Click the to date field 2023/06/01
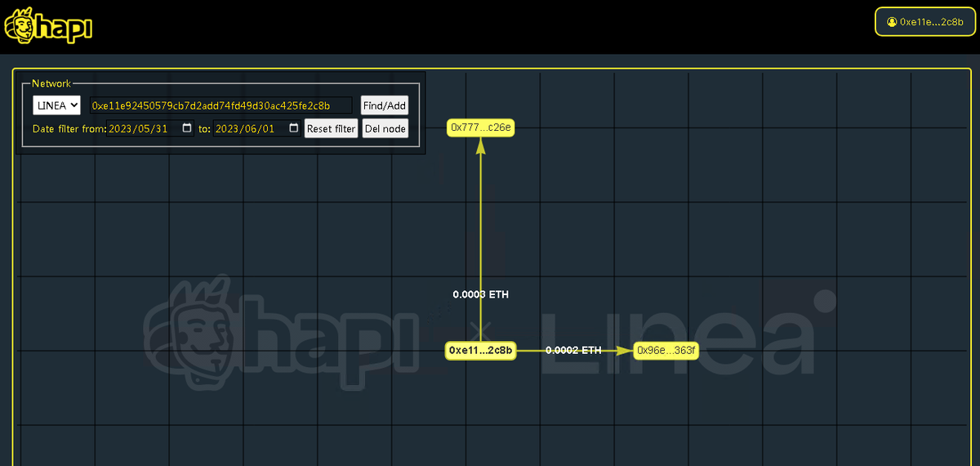Screen dimensions: 980x466 click(x=256, y=128)
